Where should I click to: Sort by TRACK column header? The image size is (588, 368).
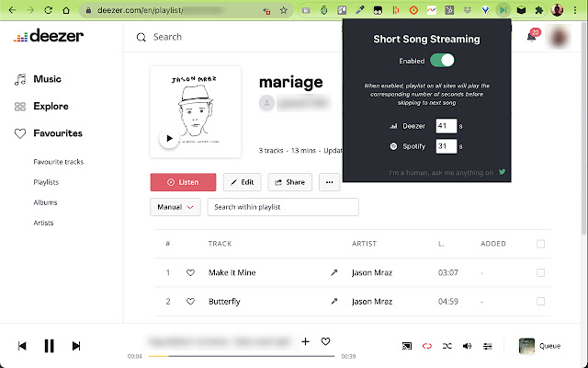click(220, 244)
